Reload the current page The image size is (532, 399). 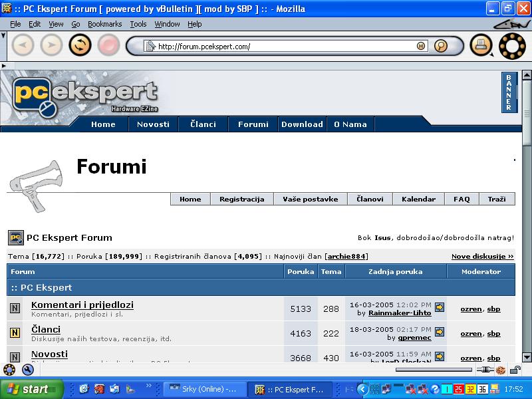click(80, 45)
